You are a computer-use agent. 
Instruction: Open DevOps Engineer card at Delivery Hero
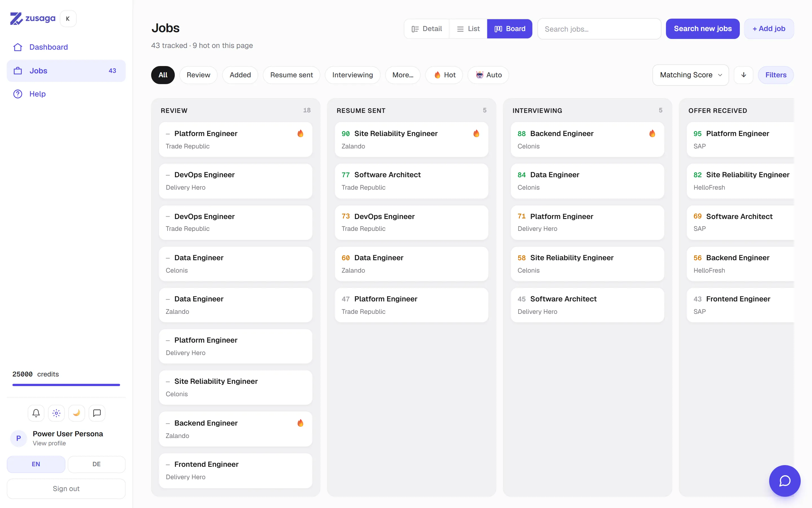click(235, 181)
